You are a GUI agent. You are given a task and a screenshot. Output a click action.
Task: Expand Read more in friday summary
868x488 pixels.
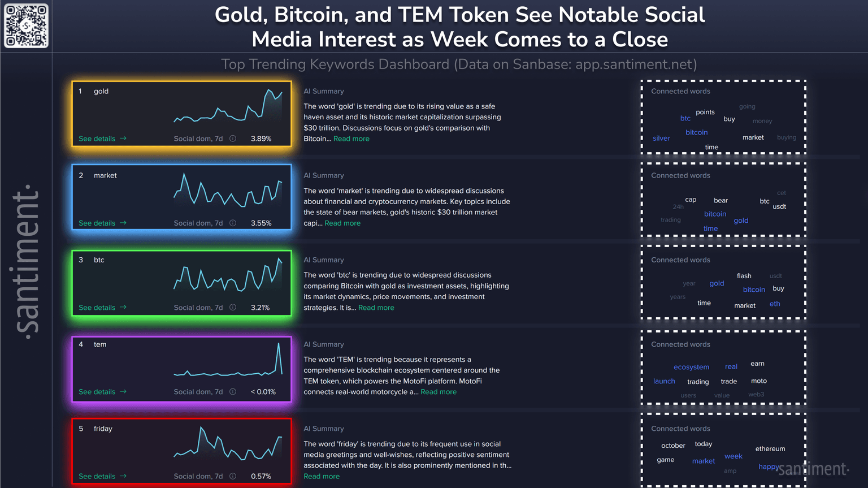322,476
